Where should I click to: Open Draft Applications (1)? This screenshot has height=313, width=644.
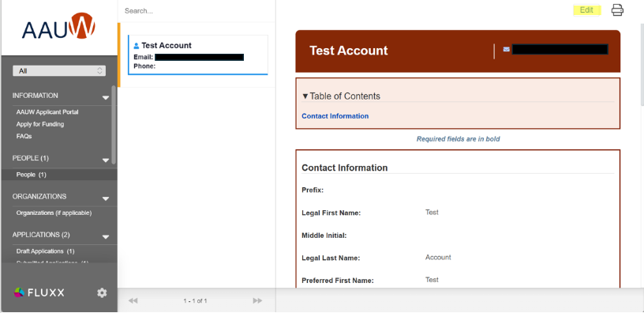45,251
